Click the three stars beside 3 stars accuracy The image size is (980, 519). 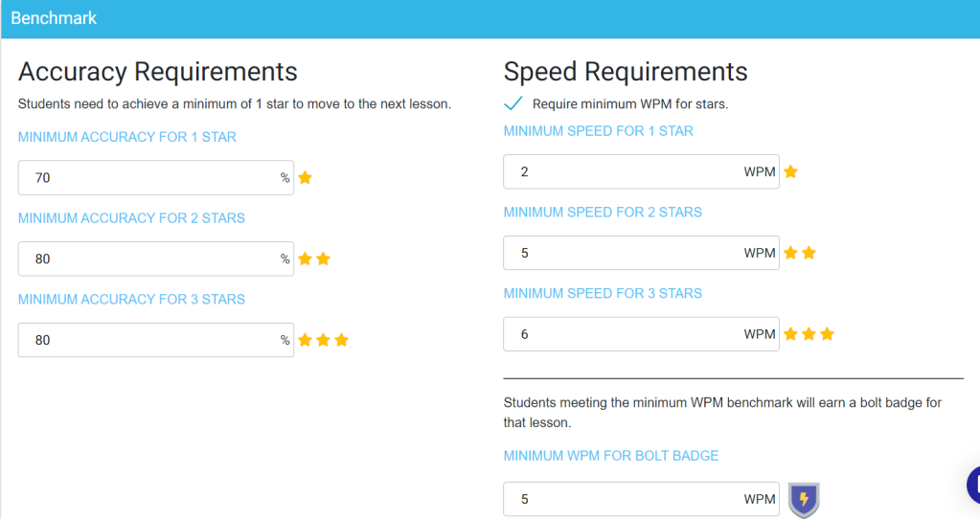(x=323, y=340)
